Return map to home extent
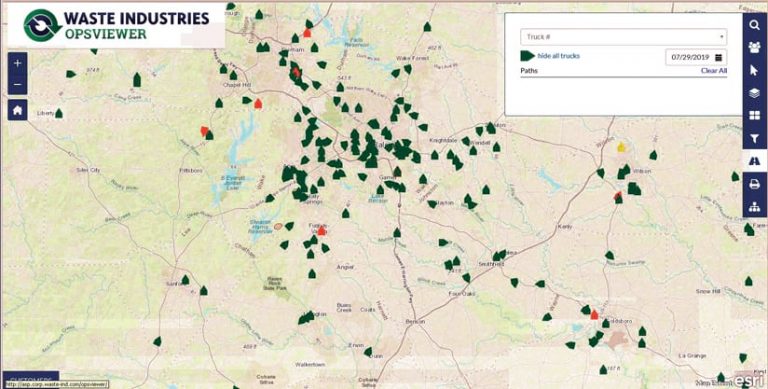Screen dimensions: 768x389 [x=18, y=110]
